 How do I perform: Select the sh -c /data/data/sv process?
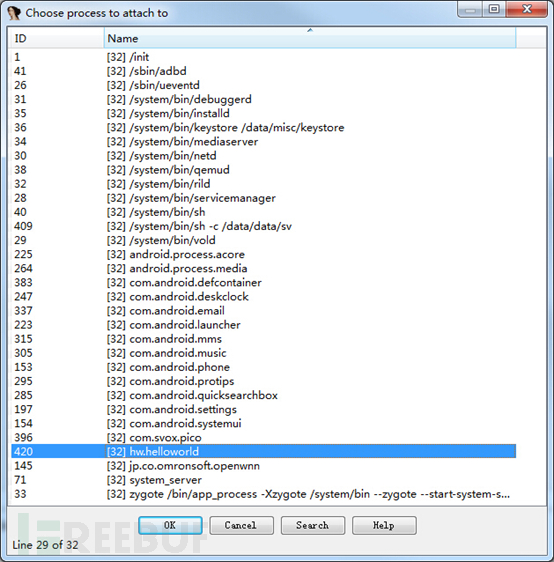[263, 226]
